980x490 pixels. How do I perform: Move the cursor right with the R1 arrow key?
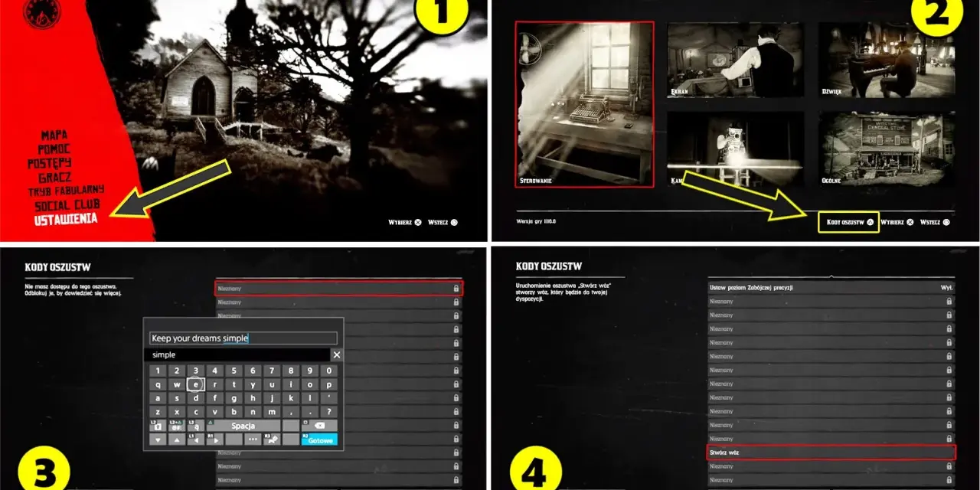click(214, 439)
